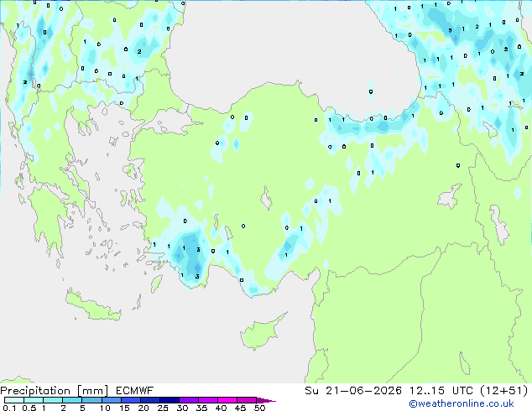The width and height of the screenshot is (532, 411).
Task: Click the island of Cyprus
Action: tap(260, 330)
